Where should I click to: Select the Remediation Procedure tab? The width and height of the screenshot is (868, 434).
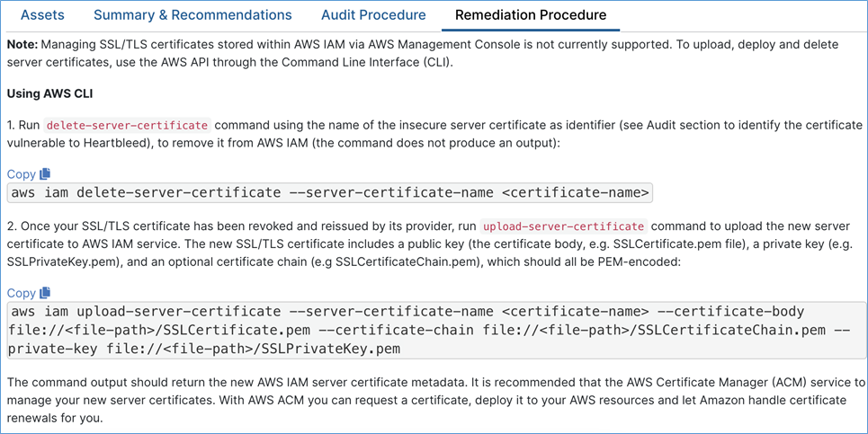point(531,15)
